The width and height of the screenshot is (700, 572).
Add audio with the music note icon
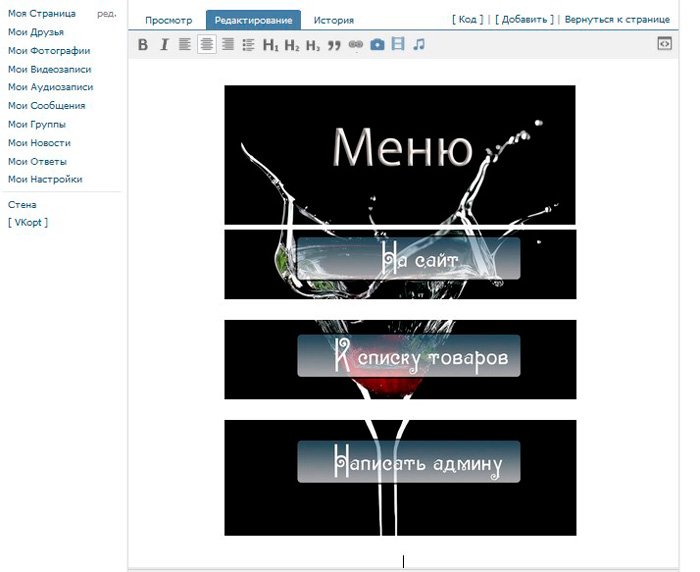click(419, 44)
